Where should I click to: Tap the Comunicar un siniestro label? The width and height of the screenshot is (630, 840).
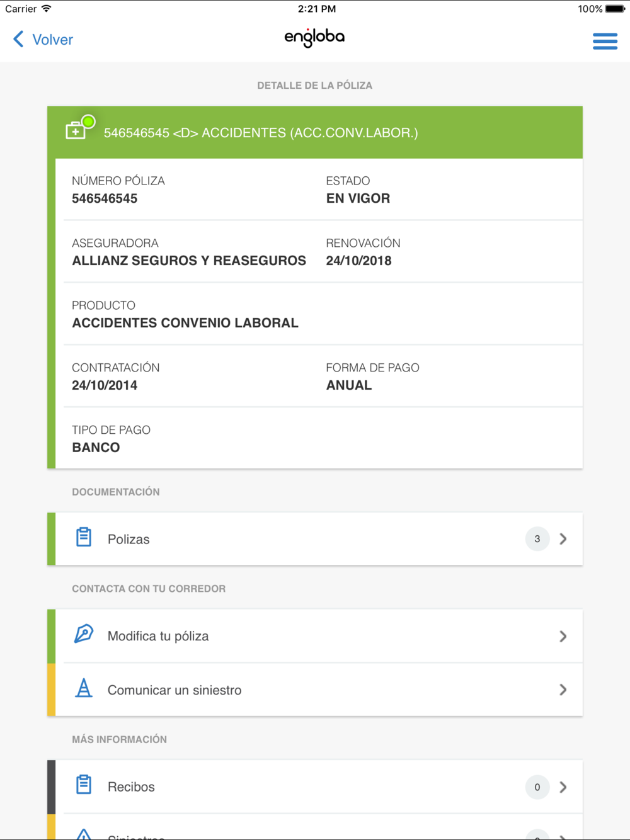click(175, 690)
